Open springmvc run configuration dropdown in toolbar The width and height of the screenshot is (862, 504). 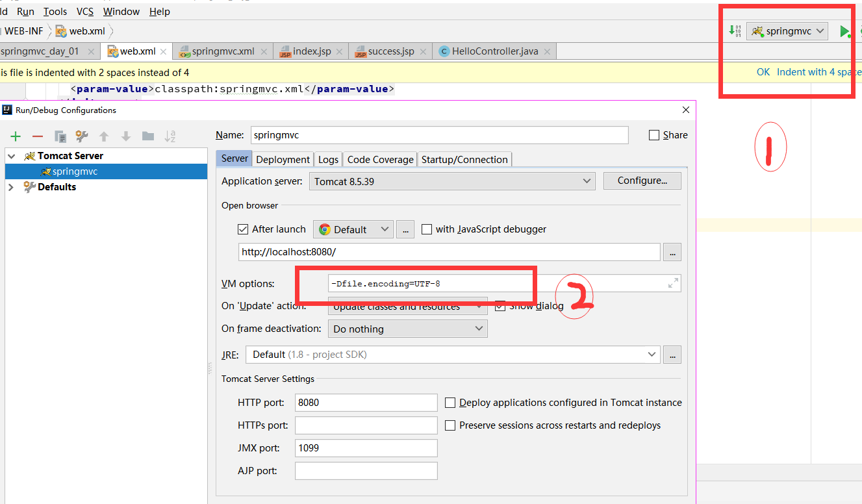coord(787,31)
